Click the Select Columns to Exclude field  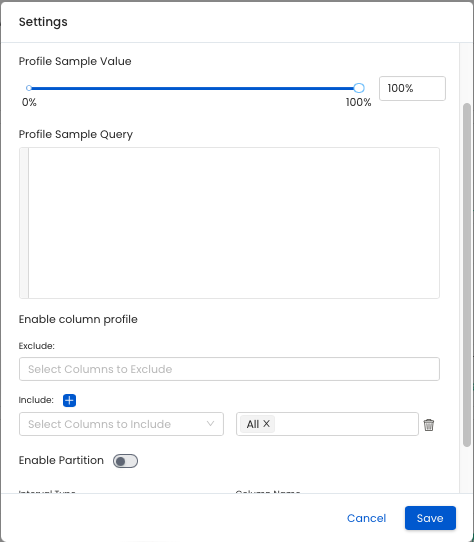[229, 369]
